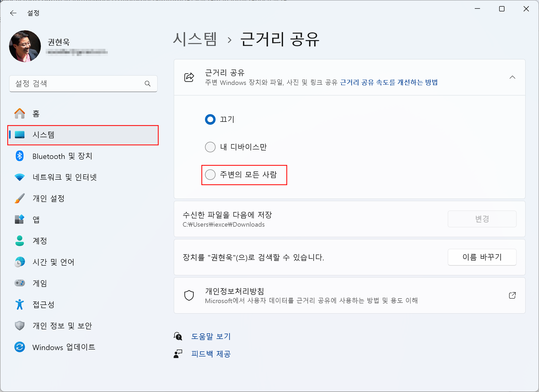Click the search magnifier icon
This screenshot has width=539, height=392.
tap(148, 84)
